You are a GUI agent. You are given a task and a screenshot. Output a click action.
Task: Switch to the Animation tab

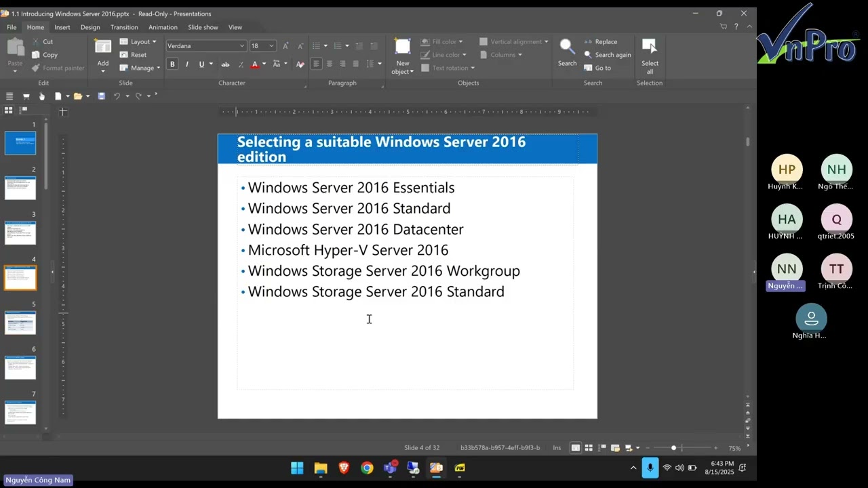click(x=163, y=27)
